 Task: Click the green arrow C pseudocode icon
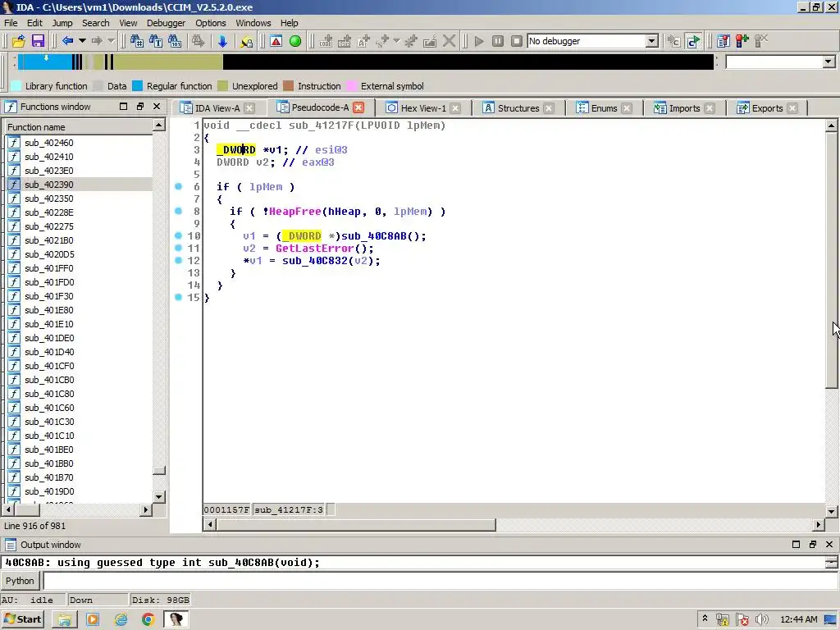(693, 41)
